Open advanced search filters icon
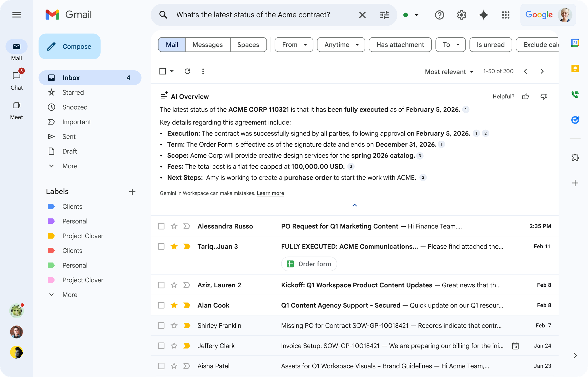 384,15
